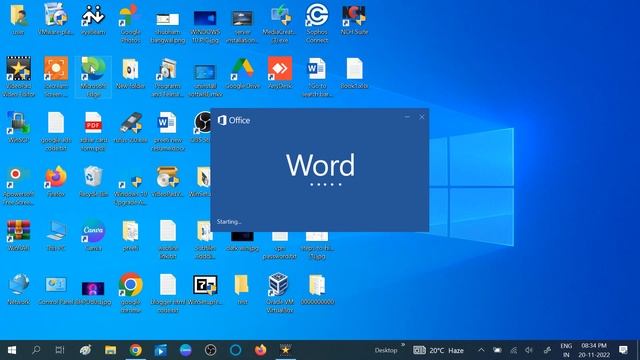
Task: Open the notification Action Center
Action: 623,350
